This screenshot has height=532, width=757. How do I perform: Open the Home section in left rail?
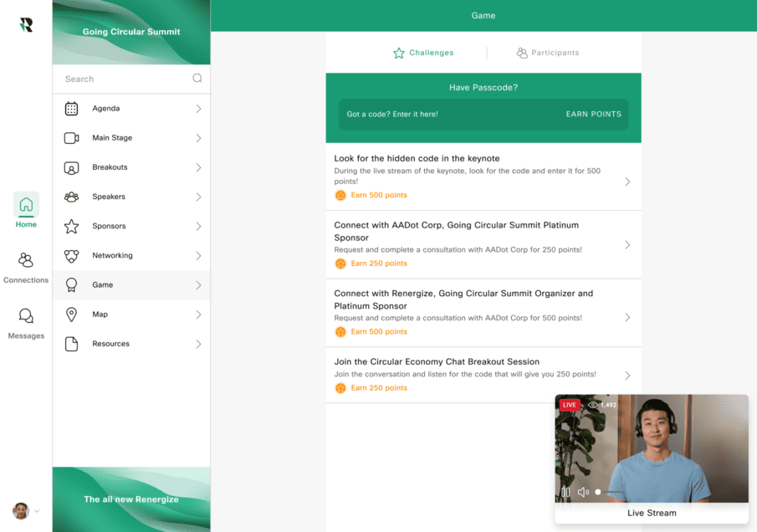26,211
